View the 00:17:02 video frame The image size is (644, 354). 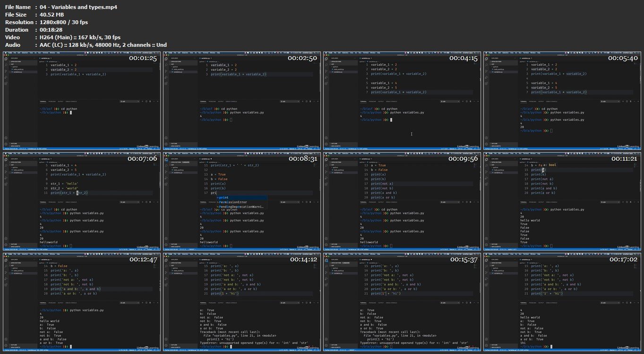pyautogui.click(x=562, y=302)
